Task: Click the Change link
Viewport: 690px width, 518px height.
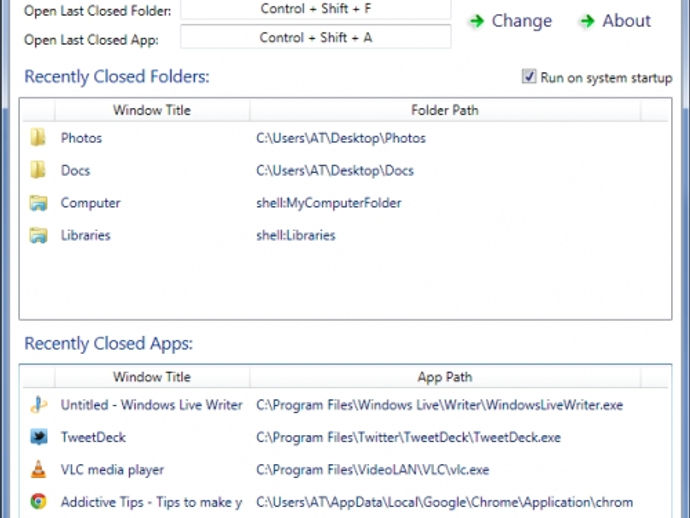Action: (x=521, y=21)
